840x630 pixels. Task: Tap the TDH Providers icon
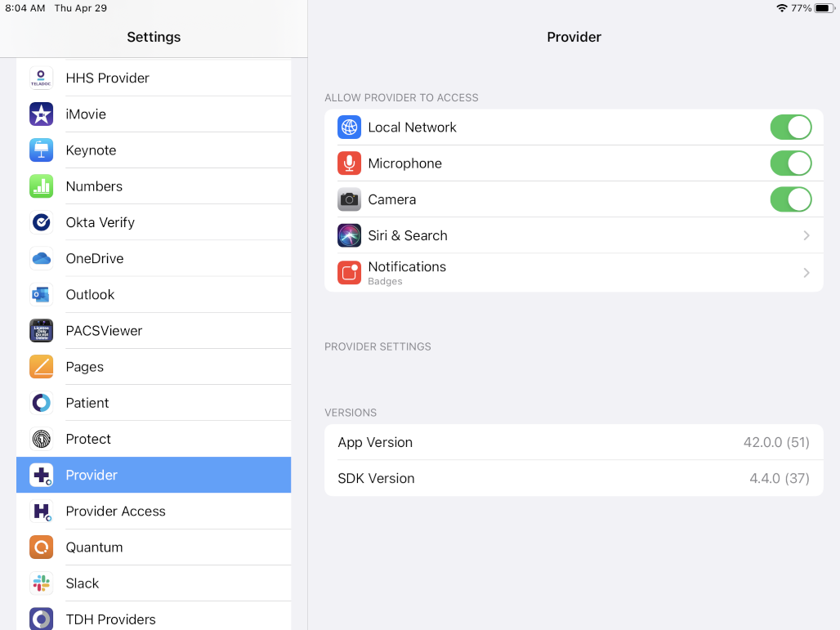pyautogui.click(x=41, y=619)
